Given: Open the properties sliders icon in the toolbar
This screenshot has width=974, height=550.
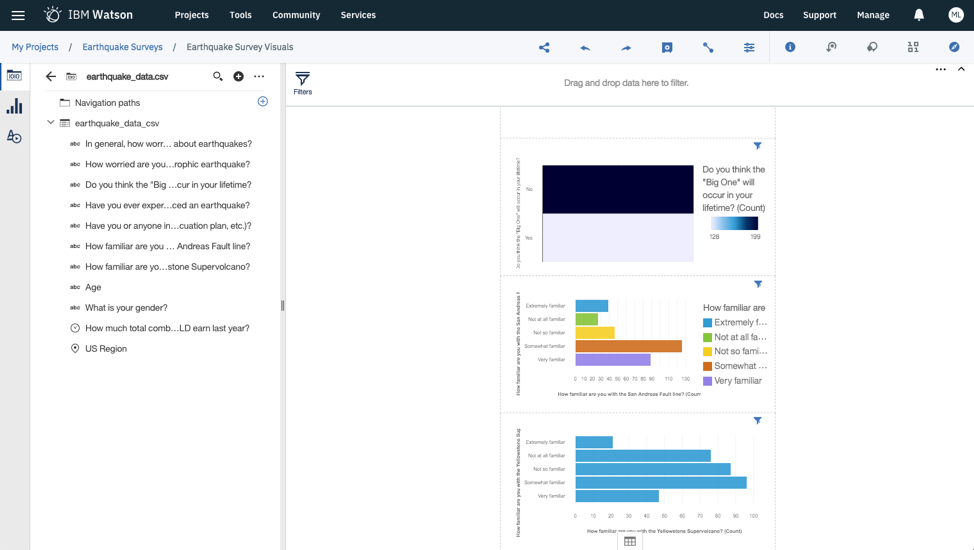Looking at the screenshot, I should pos(749,47).
